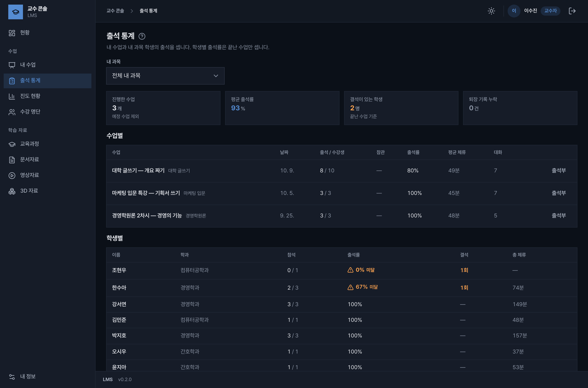588x388 pixels.
Task: Select the 출석 통계 clipboard icon
Action: pyautogui.click(x=12, y=81)
